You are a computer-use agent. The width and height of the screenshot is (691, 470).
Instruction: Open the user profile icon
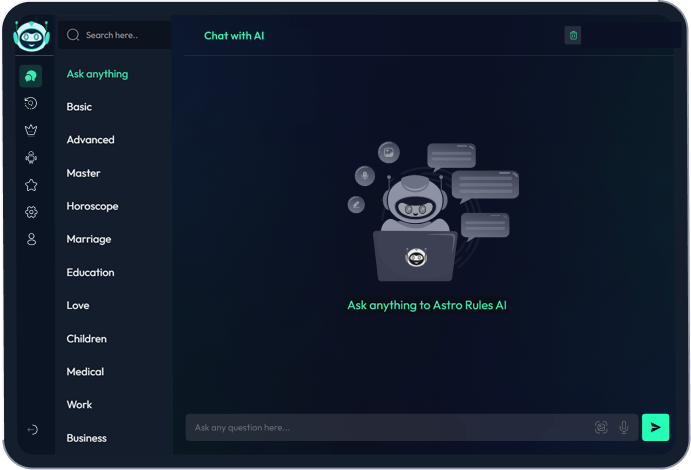pyautogui.click(x=31, y=239)
